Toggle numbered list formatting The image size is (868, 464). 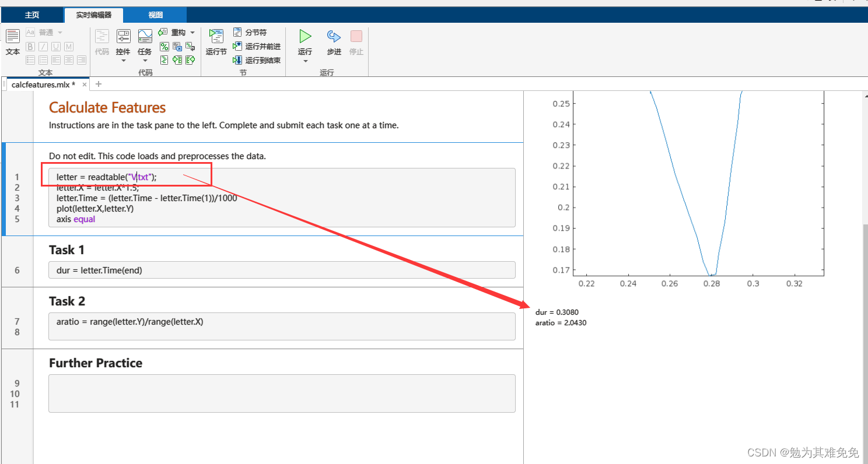(43, 59)
